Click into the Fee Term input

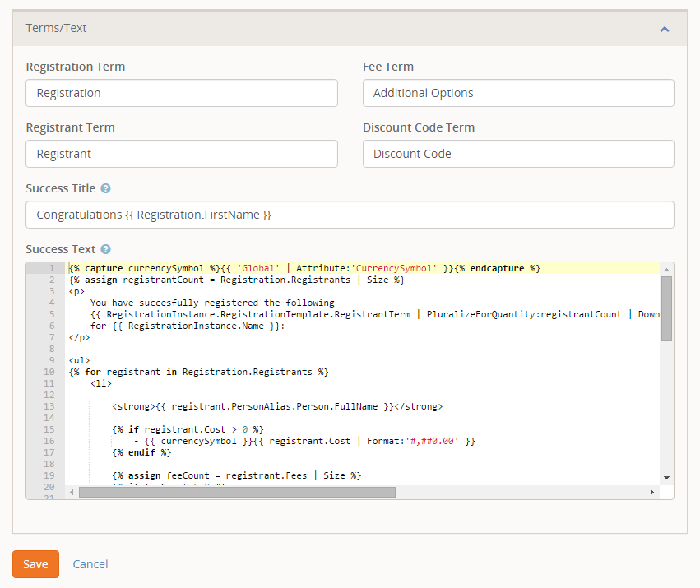518,93
